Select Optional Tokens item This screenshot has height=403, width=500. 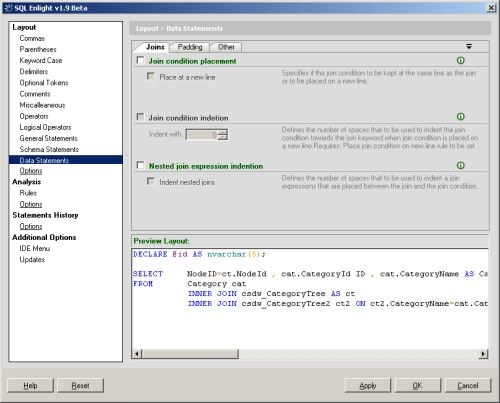coord(44,83)
